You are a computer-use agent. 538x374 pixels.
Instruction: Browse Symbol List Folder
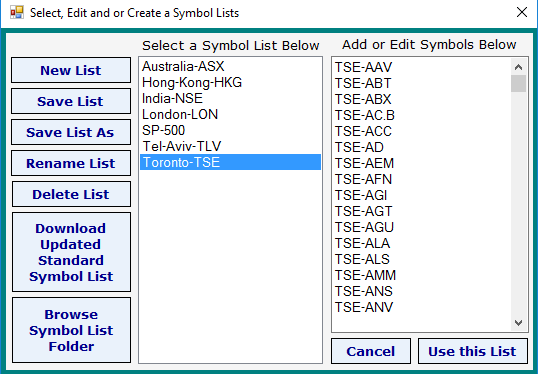71,330
